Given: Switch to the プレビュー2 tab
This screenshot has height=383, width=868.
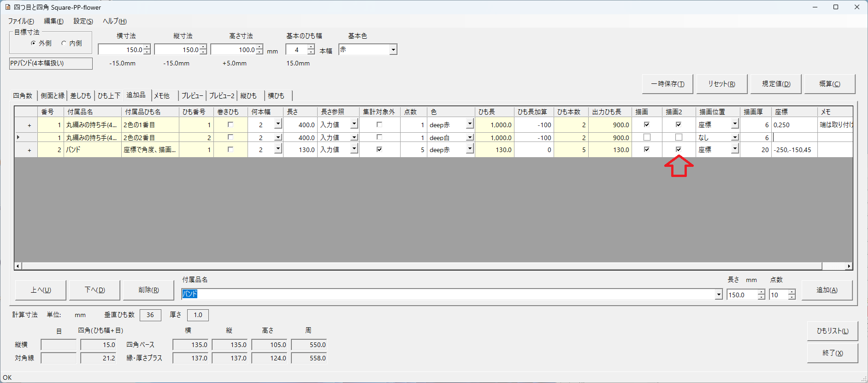Looking at the screenshot, I should tap(222, 96).
